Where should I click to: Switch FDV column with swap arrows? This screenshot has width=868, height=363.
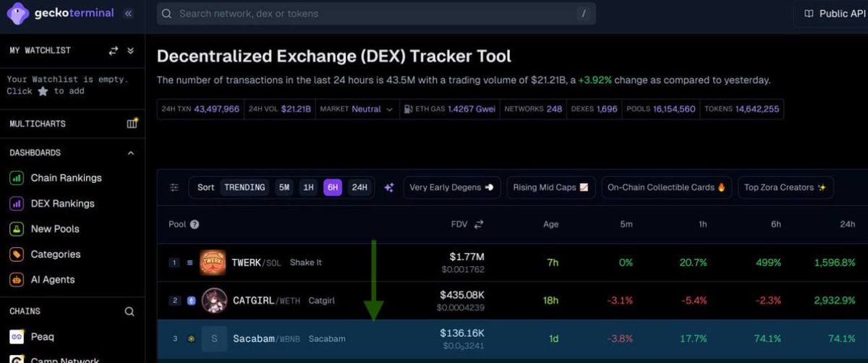[x=479, y=224]
